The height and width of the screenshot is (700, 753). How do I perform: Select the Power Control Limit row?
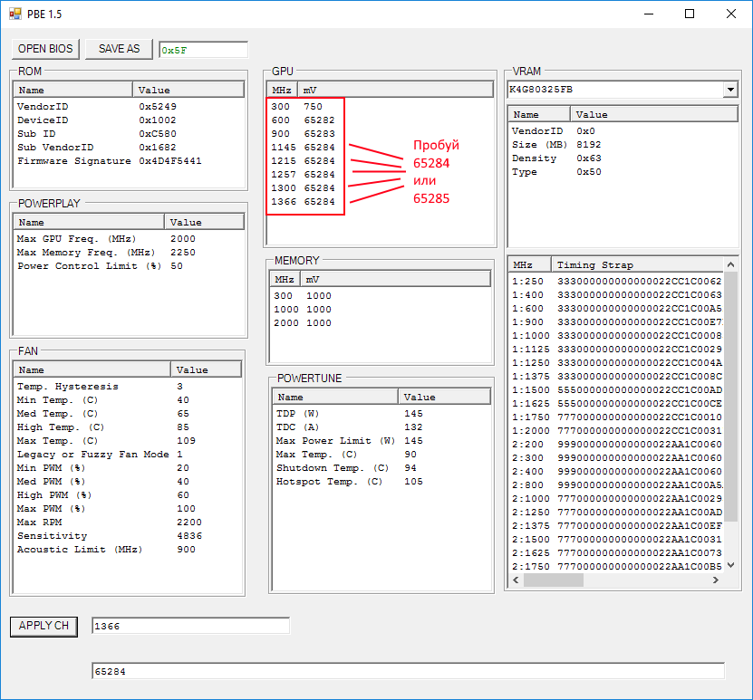(x=129, y=266)
